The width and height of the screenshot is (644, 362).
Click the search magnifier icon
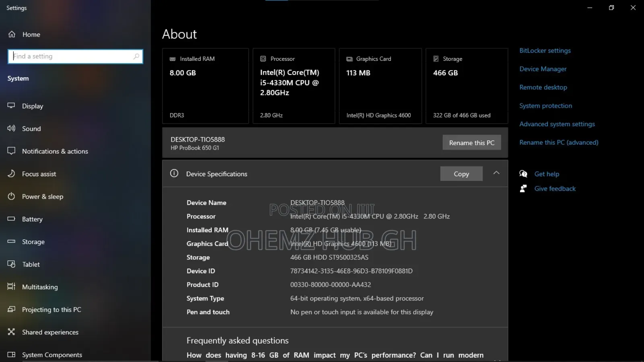coord(136,56)
